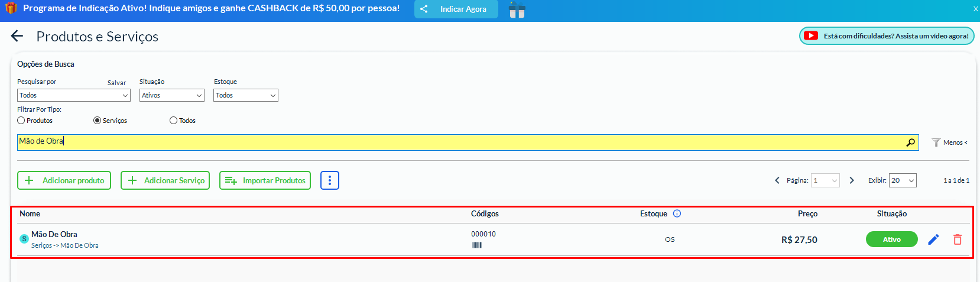Click the search magnifier icon

point(910,142)
